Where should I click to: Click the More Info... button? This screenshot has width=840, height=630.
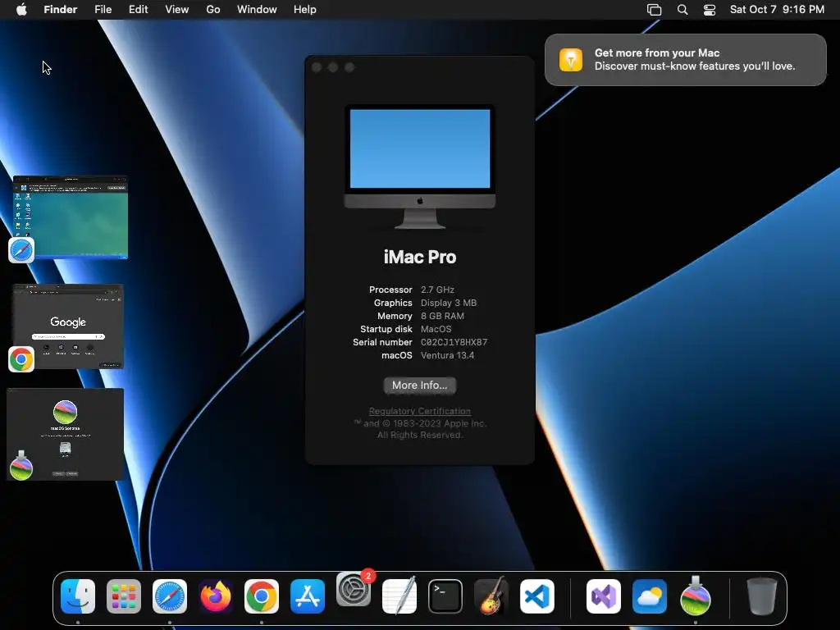click(x=419, y=386)
